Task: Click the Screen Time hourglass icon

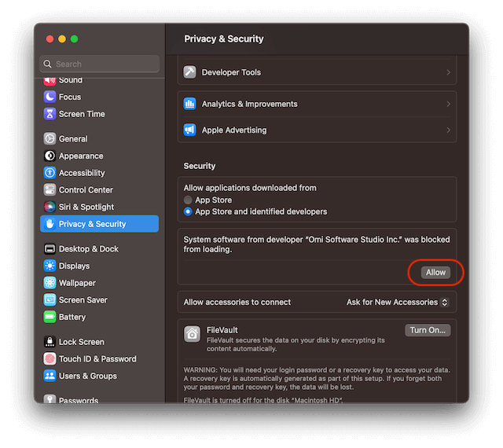Action: pyautogui.click(x=50, y=114)
